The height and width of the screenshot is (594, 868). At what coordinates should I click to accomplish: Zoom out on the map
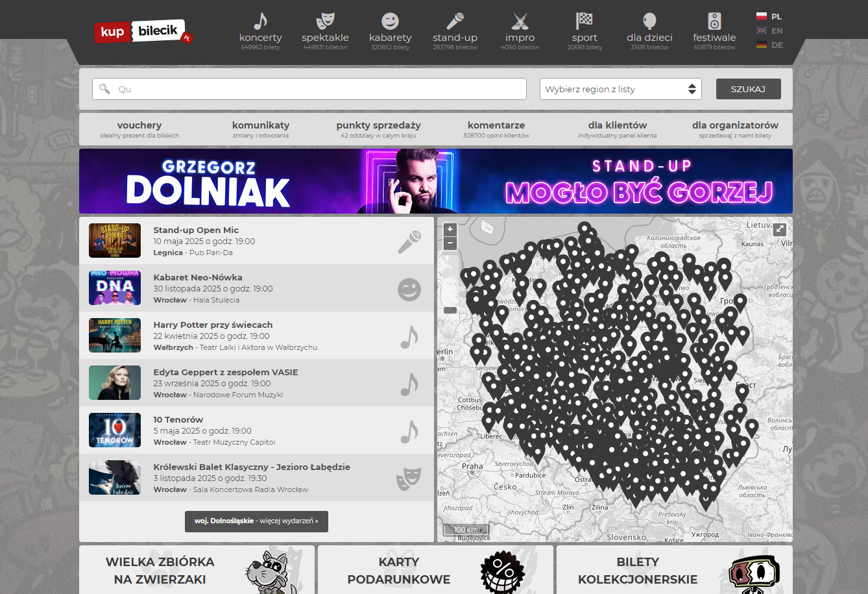point(450,243)
